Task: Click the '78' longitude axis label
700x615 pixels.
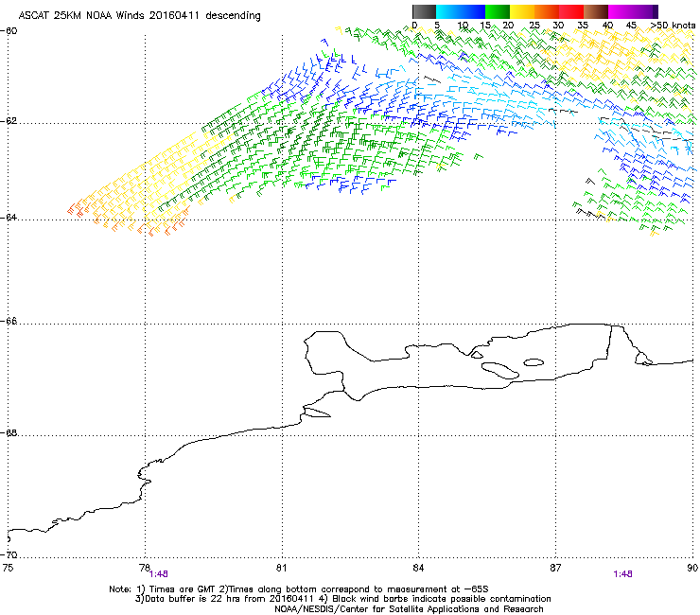Action: (145, 568)
